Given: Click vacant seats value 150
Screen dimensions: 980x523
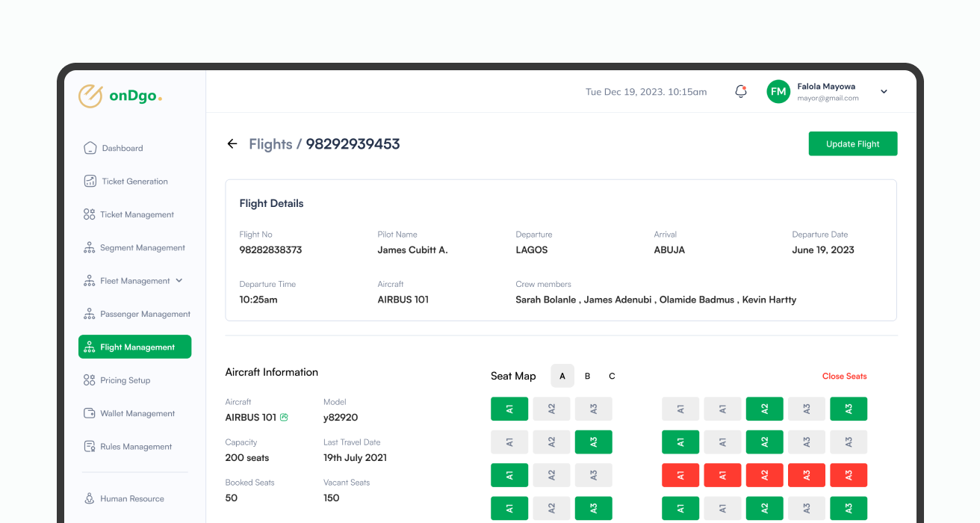Looking at the screenshot, I should (332, 498).
